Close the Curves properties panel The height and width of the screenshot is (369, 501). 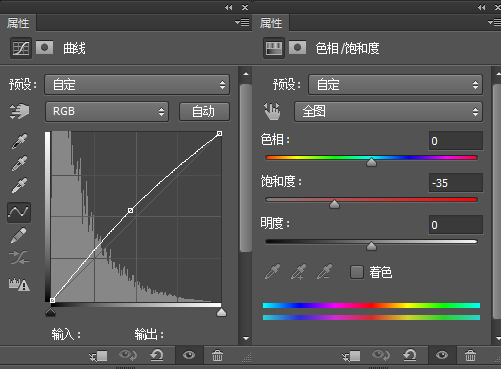245,7
